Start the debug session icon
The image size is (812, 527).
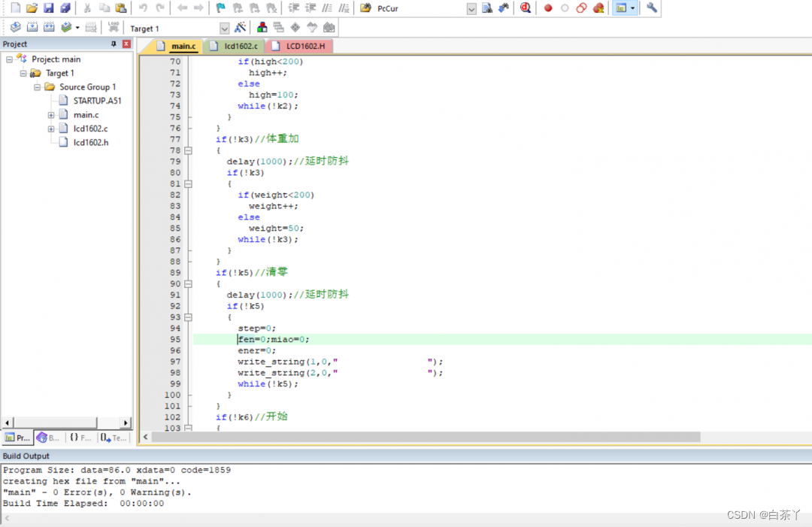[525, 8]
